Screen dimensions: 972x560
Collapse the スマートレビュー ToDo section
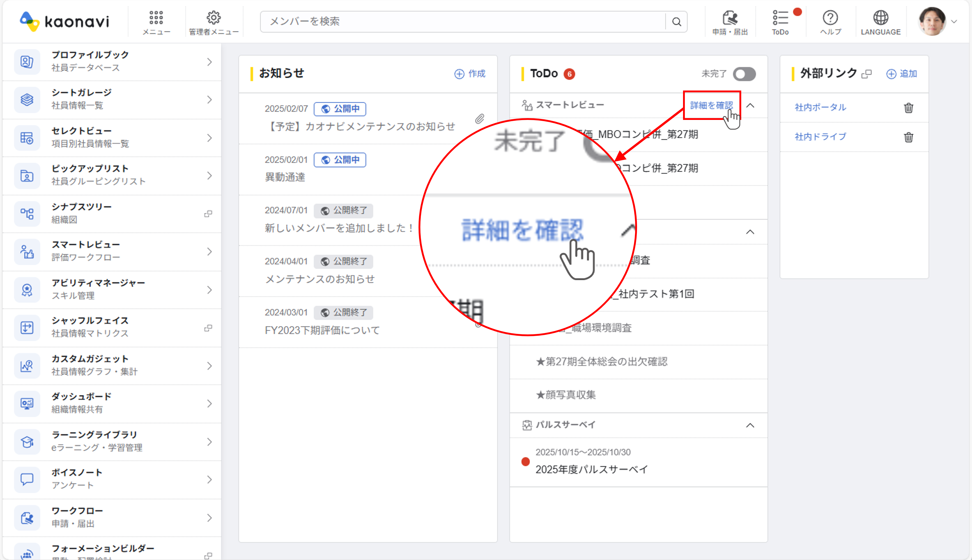pyautogui.click(x=750, y=105)
